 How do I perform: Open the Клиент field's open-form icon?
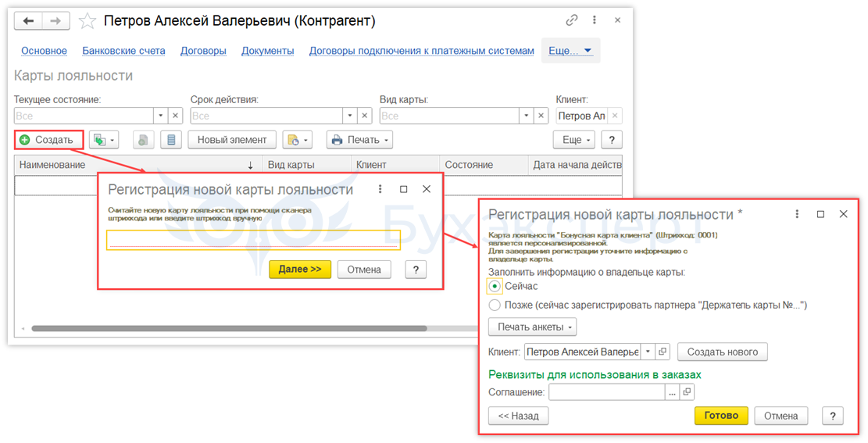point(663,352)
